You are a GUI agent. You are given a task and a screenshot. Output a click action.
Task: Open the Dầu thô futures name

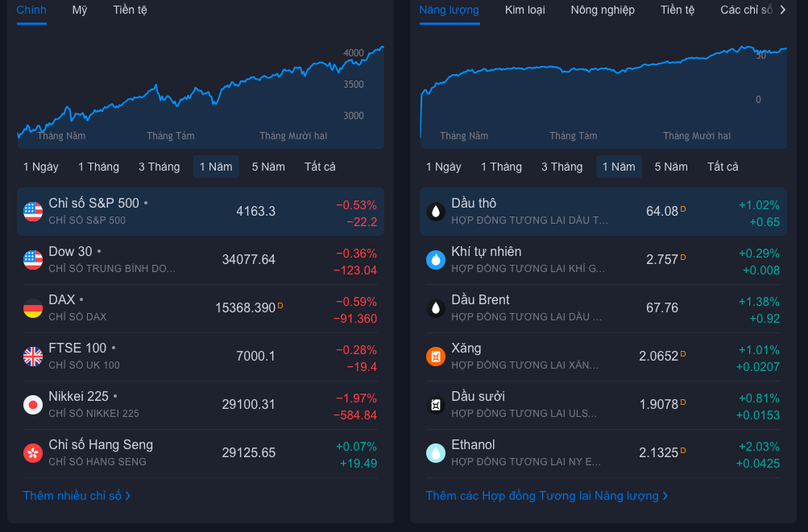474,204
